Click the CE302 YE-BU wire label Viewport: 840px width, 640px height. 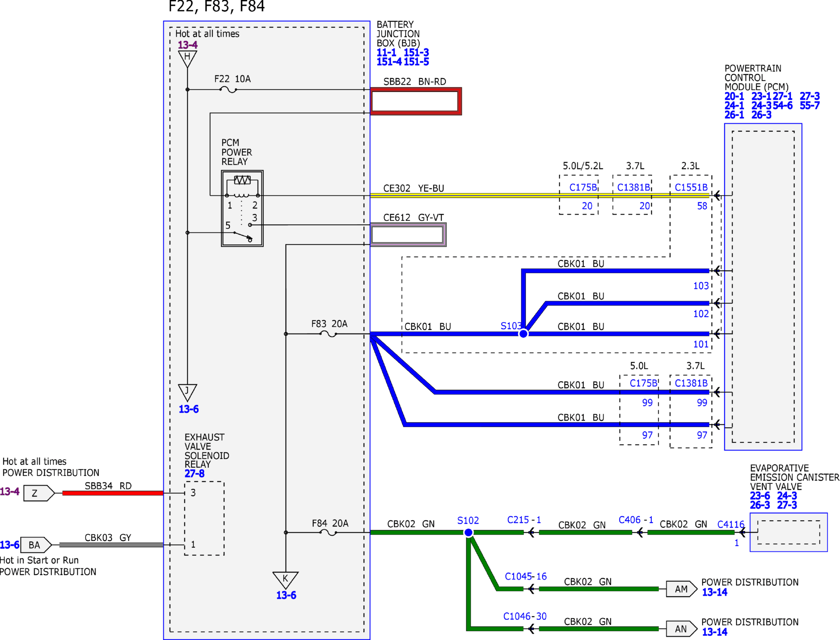click(414, 188)
